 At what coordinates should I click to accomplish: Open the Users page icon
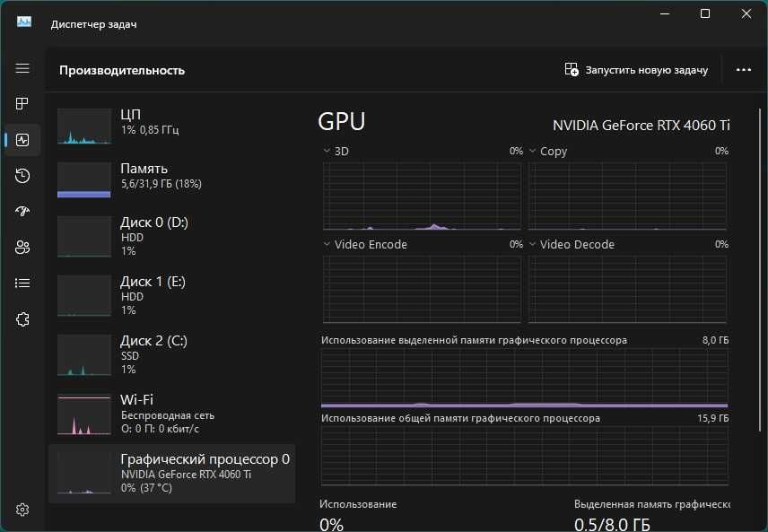22,247
